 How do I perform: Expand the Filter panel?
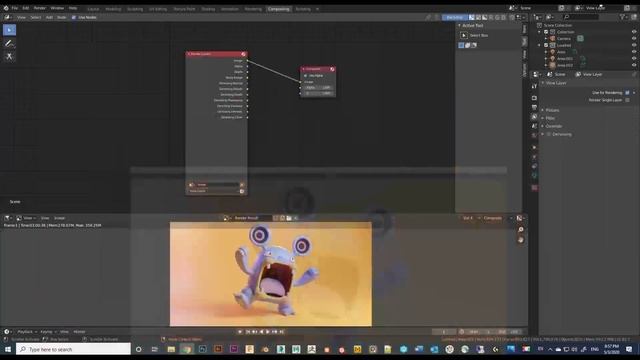550,118
